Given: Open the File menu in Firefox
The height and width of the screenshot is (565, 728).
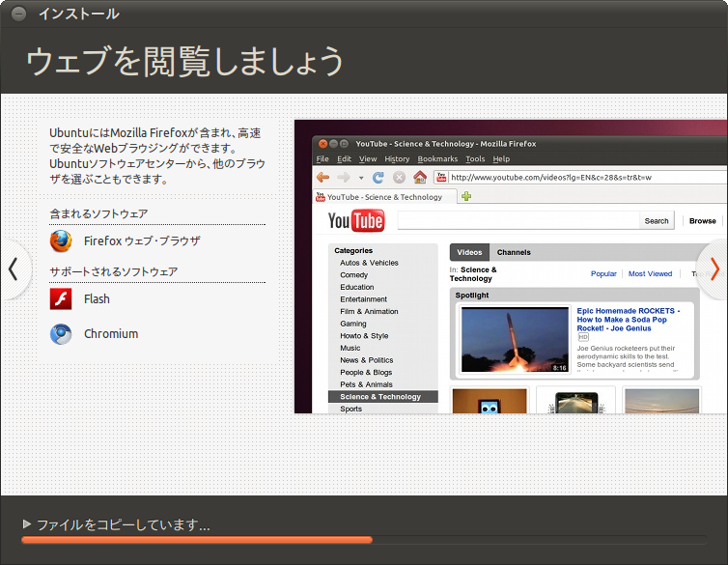Looking at the screenshot, I should pos(322,158).
